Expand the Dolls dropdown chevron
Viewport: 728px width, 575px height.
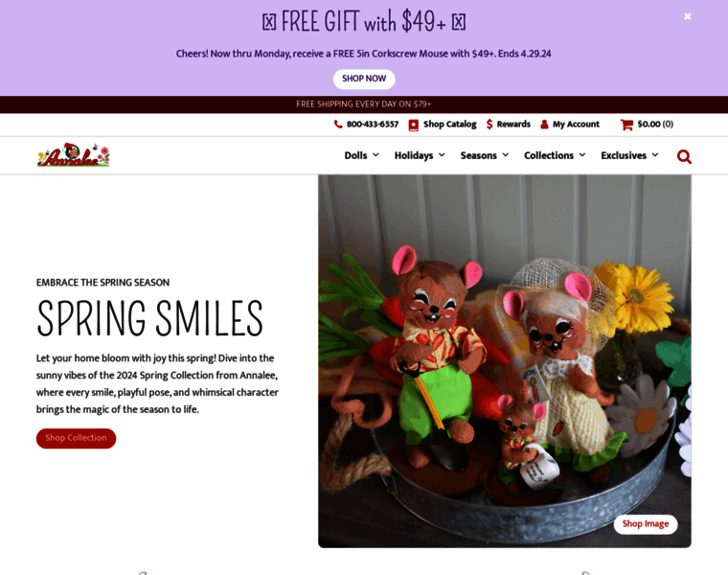tap(375, 154)
